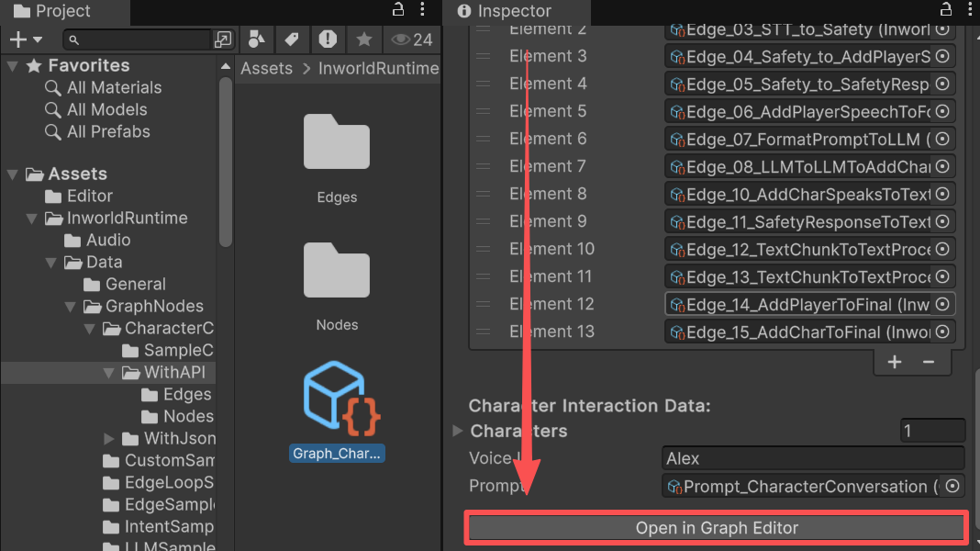Click the Project panel create (+) button

(x=18, y=39)
